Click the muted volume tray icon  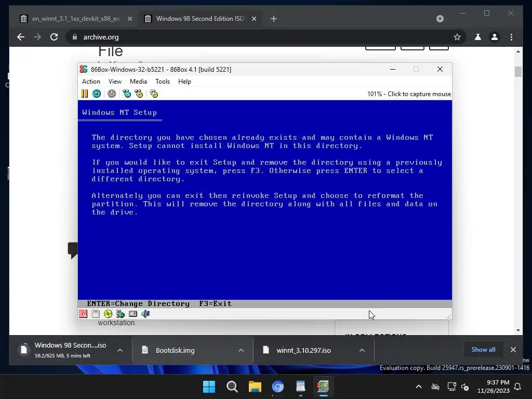[465, 387]
